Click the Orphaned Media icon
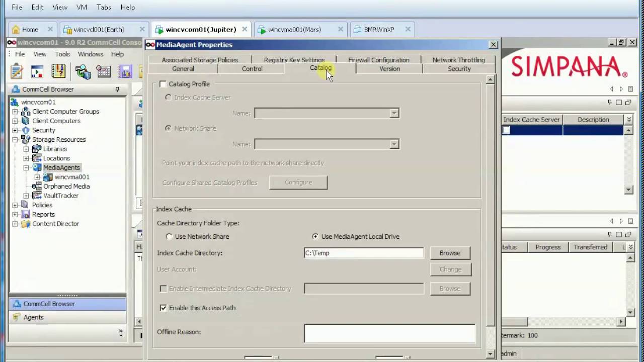This screenshot has width=644, height=362. coord(36,187)
